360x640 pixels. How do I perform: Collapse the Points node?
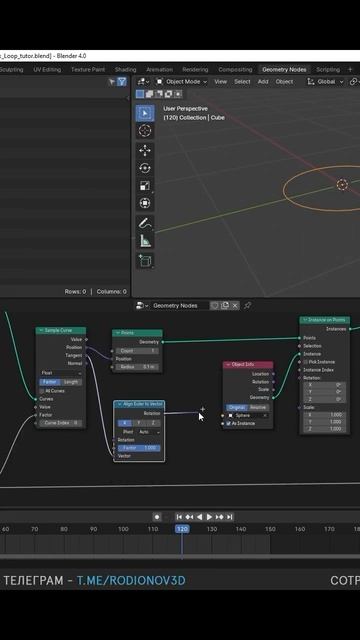coord(118,333)
